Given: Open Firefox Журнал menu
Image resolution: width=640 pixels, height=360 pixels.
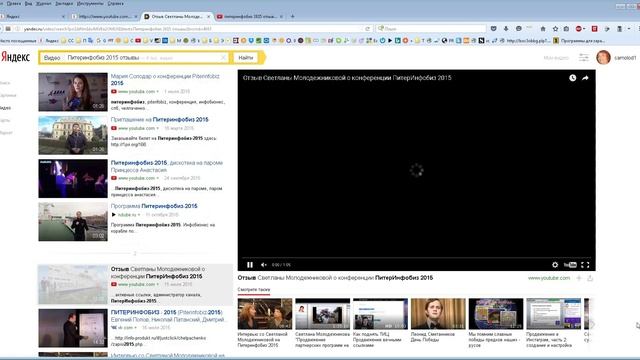Looking at the screenshot, I should [x=44, y=3].
